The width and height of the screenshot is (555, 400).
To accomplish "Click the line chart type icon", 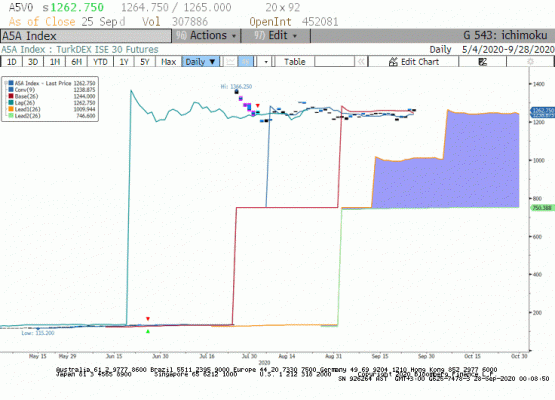I will click(x=230, y=62).
